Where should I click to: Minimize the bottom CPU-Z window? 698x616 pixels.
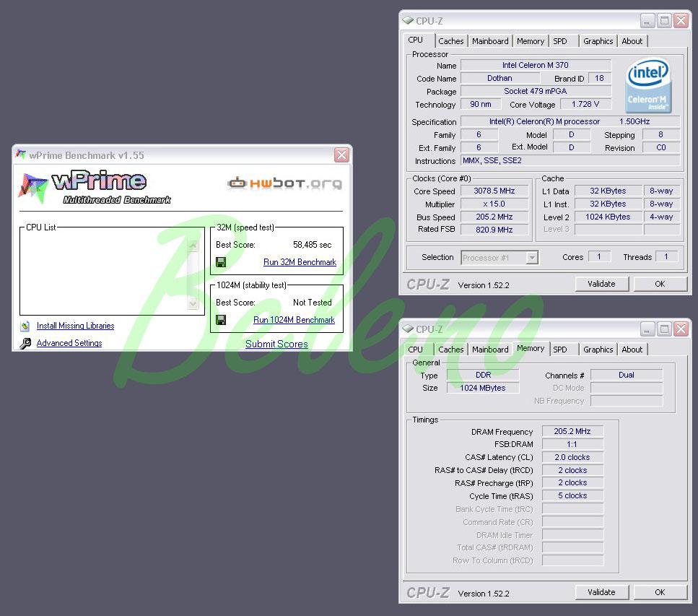647,329
